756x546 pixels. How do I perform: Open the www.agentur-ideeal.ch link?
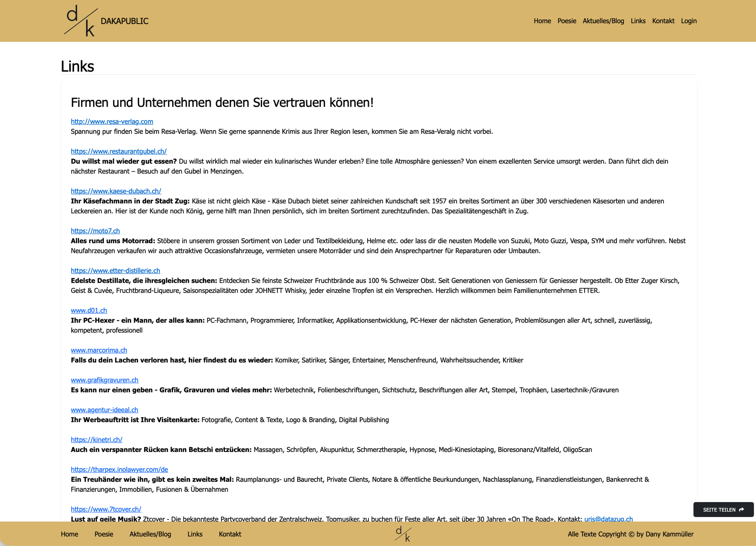(104, 410)
